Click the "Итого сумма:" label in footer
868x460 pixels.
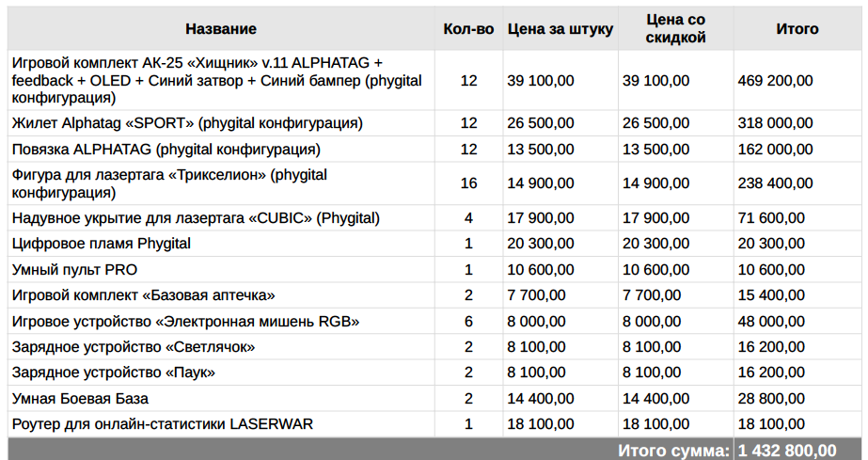(x=673, y=450)
